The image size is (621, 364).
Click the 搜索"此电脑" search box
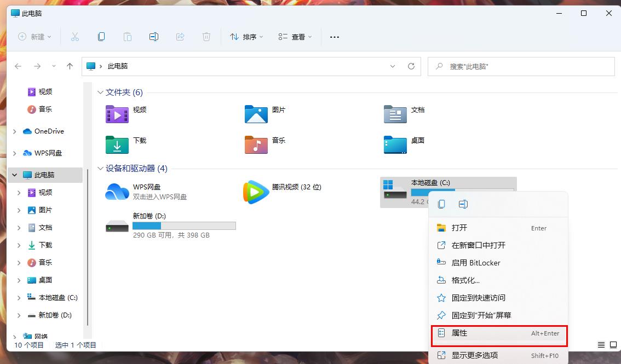pos(521,66)
